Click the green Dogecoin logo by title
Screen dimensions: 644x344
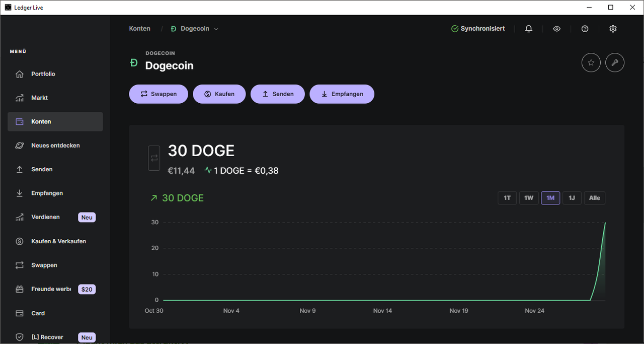pyautogui.click(x=134, y=62)
